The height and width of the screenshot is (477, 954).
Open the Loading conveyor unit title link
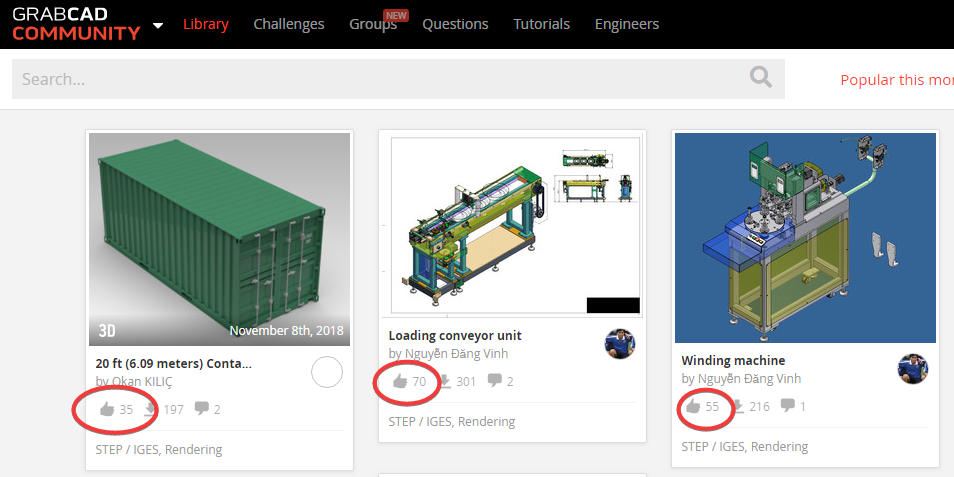455,336
